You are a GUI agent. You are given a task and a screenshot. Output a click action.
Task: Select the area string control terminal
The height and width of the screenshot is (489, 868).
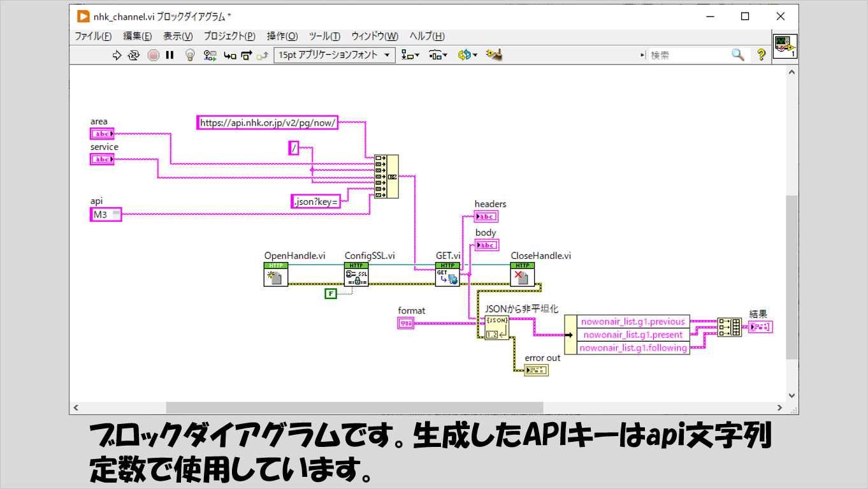pos(102,134)
